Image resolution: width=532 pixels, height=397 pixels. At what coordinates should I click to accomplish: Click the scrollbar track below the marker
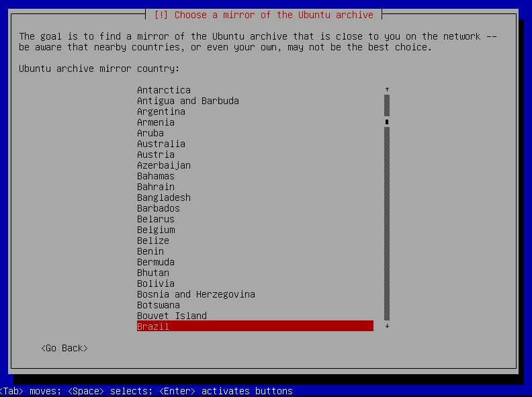tap(387, 224)
